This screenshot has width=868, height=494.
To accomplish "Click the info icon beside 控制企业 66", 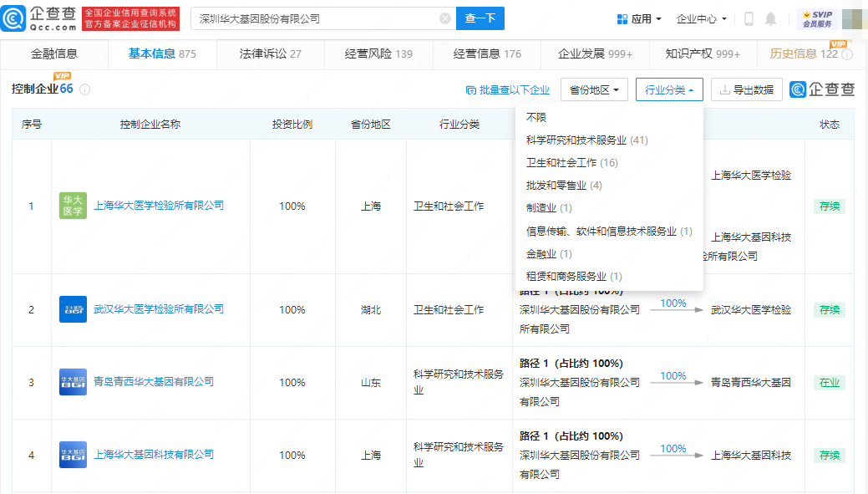I will [84, 89].
